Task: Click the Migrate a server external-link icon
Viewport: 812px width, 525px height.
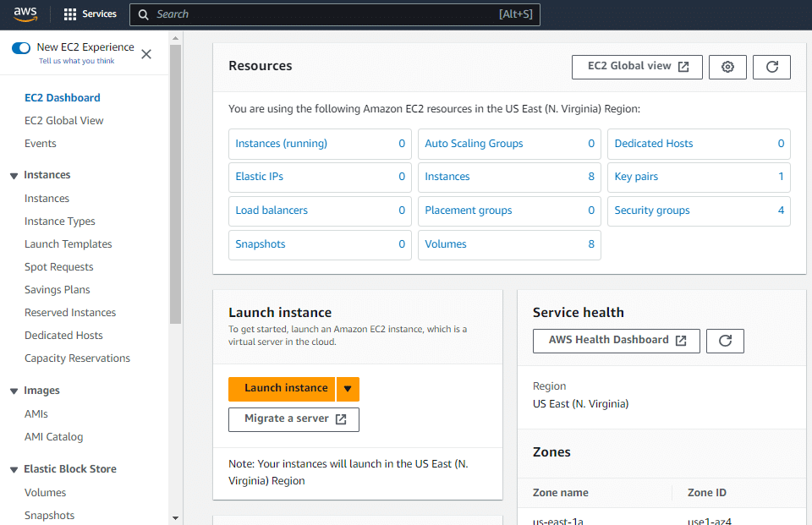Action: point(342,419)
